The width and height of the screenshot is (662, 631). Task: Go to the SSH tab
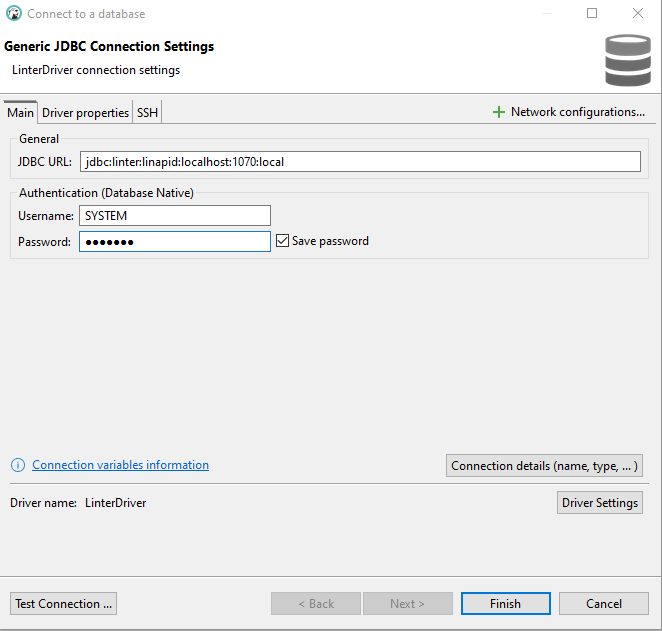[147, 113]
